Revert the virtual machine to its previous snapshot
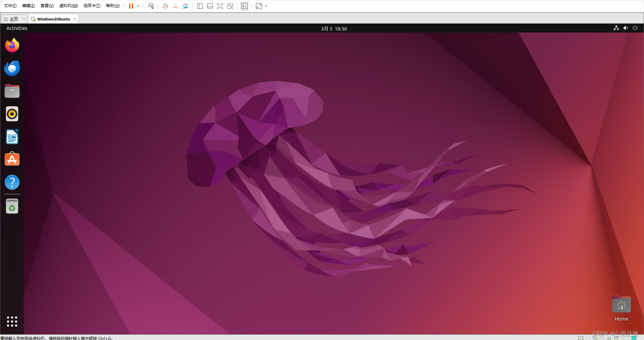This screenshot has height=340, width=644. 175,6
